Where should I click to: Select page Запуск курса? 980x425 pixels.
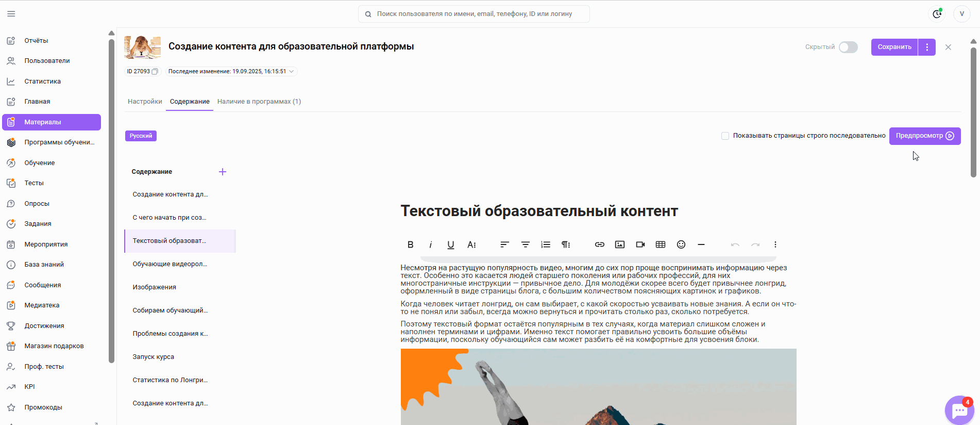[x=180, y=357]
